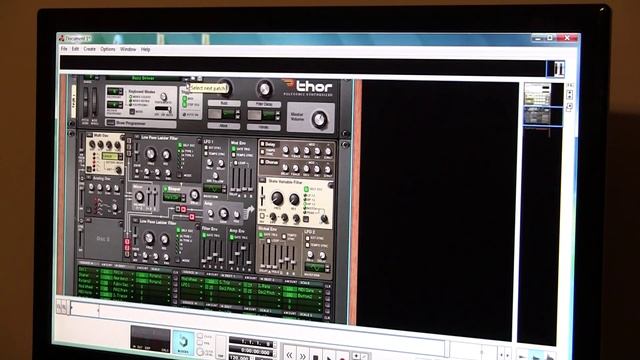The image size is (640, 360).
Task: Click the Shaper Drive knob
Action: pos(195,196)
